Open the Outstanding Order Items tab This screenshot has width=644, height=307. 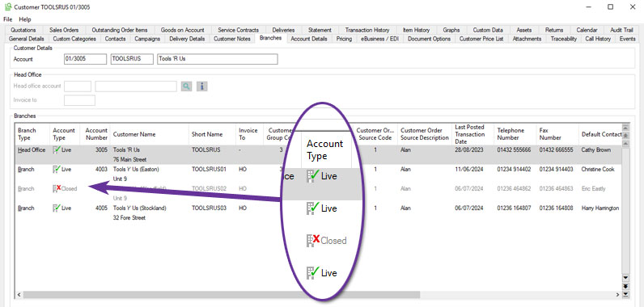[120, 30]
